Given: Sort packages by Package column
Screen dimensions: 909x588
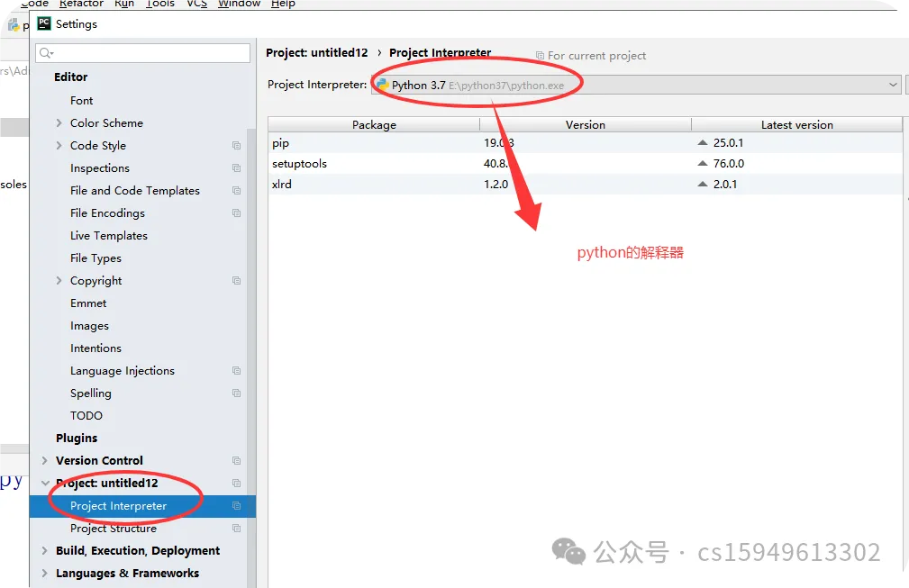Looking at the screenshot, I should pyautogui.click(x=374, y=124).
